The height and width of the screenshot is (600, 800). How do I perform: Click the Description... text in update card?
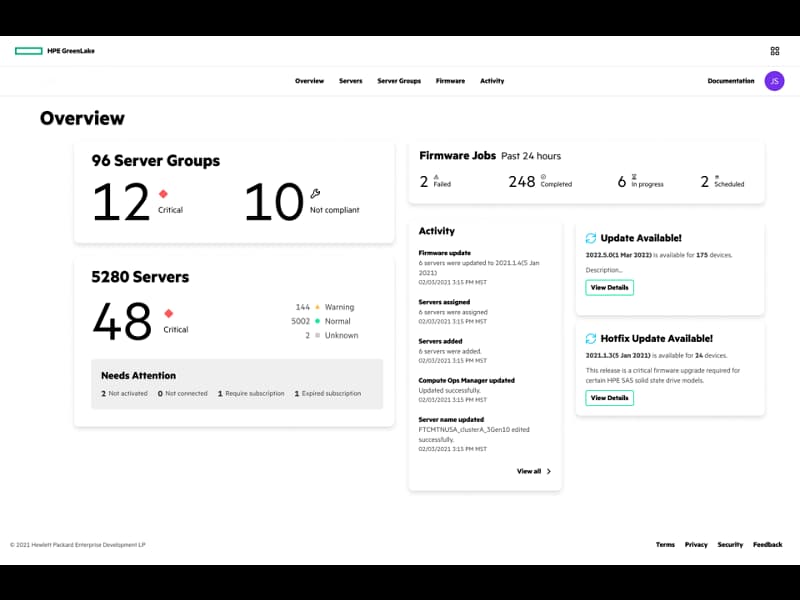tap(604, 270)
